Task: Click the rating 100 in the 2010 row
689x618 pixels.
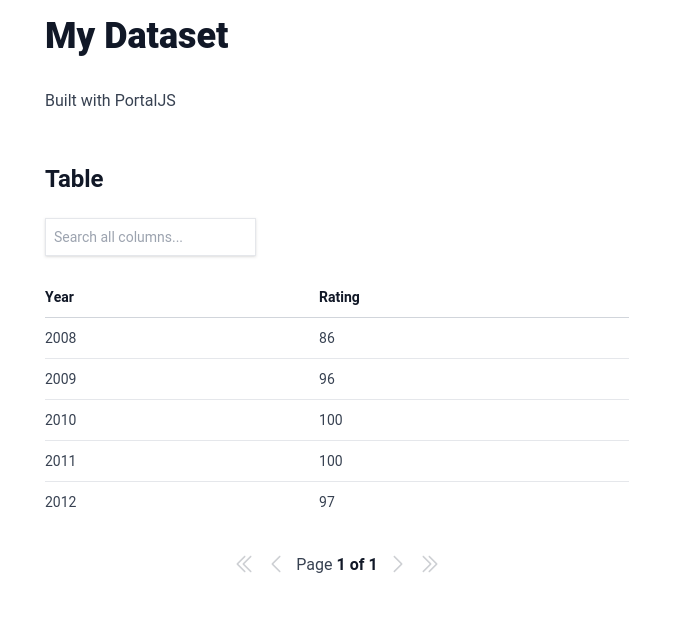Action: coord(331,420)
